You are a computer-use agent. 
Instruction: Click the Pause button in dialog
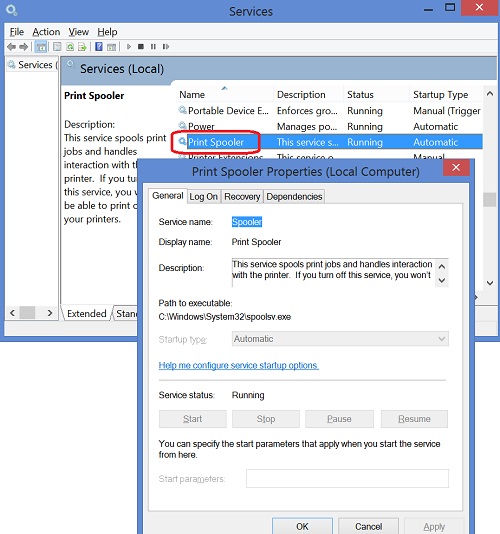tap(339, 419)
